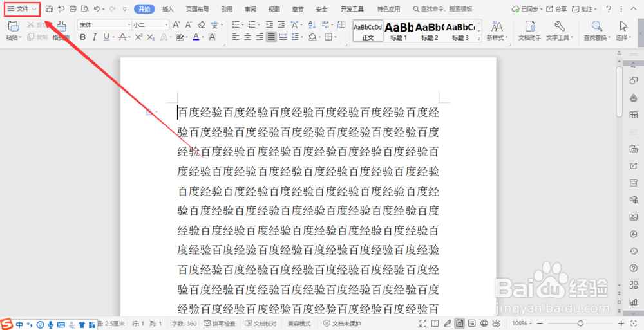Switch to Full Screen view icon

(x=422, y=324)
